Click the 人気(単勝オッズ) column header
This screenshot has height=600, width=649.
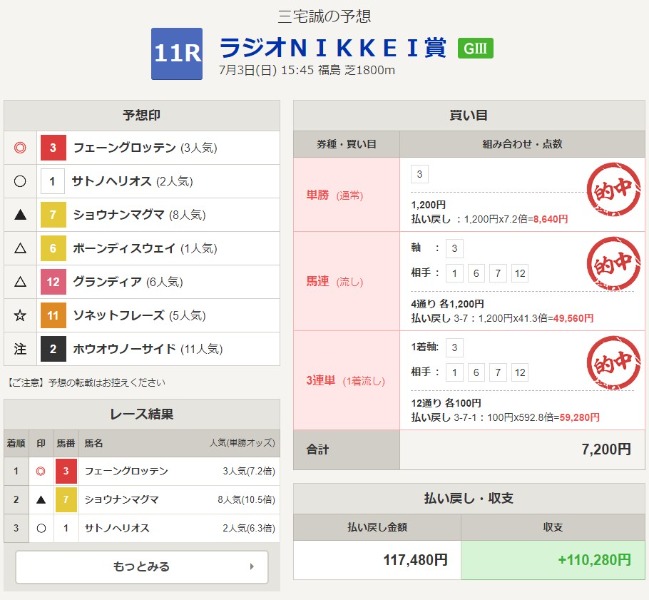coord(243,443)
